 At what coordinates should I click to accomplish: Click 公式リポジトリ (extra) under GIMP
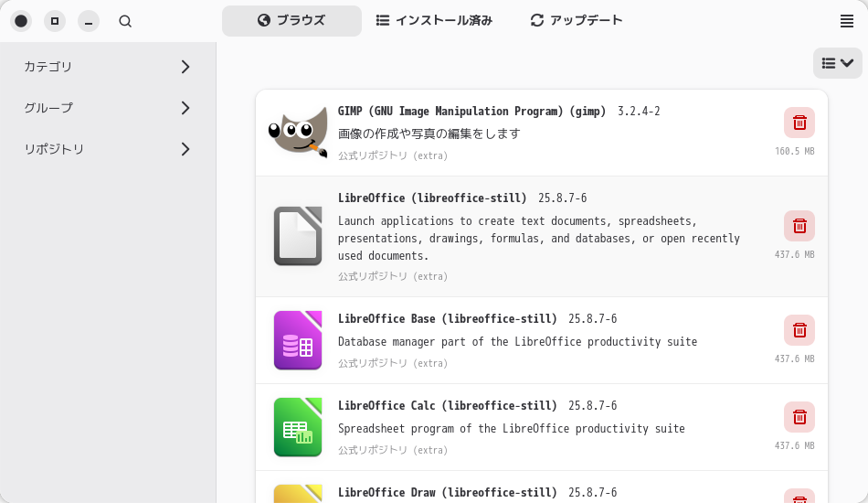tap(393, 155)
